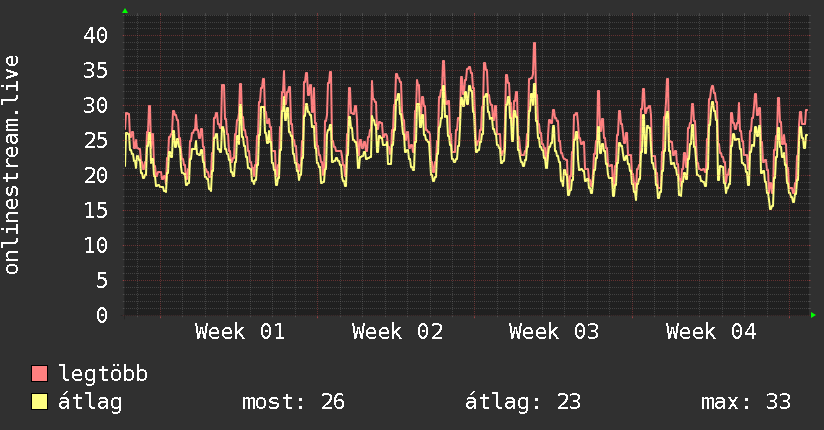This screenshot has height=430, width=824.
Task: Click the 20 y-axis tick label
Action: pos(96,175)
